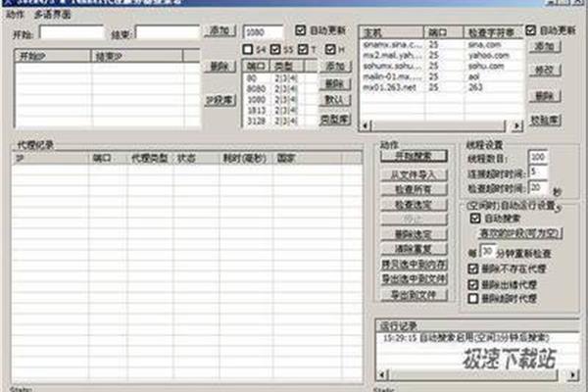Click 添加 button beside the host list
The width and height of the screenshot is (588, 392).
[x=545, y=46]
